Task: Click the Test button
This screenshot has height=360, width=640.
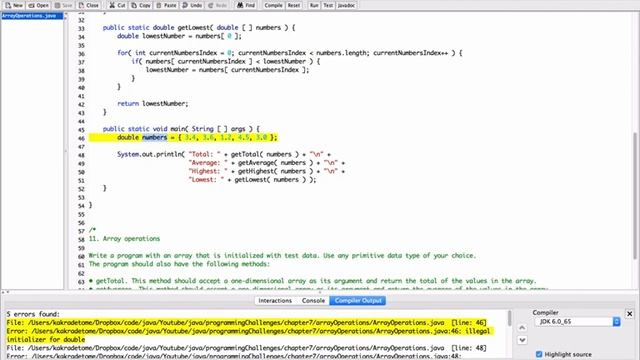Action: click(328, 5)
